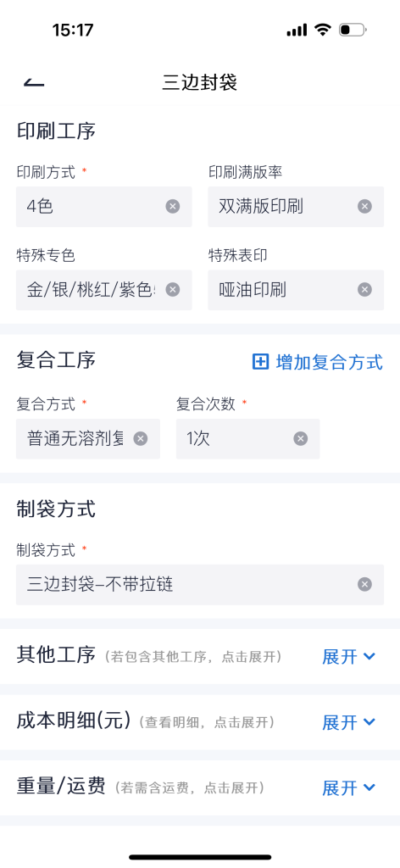The image size is (400, 868).
Task: Clear the 双满版印刷 field
Action: click(364, 207)
